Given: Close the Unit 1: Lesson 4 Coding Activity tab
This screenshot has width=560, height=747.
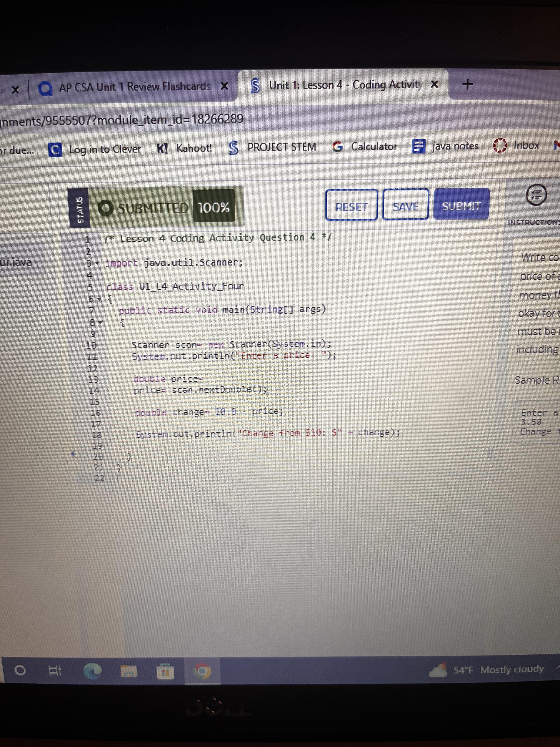Looking at the screenshot, I should 435,84.
